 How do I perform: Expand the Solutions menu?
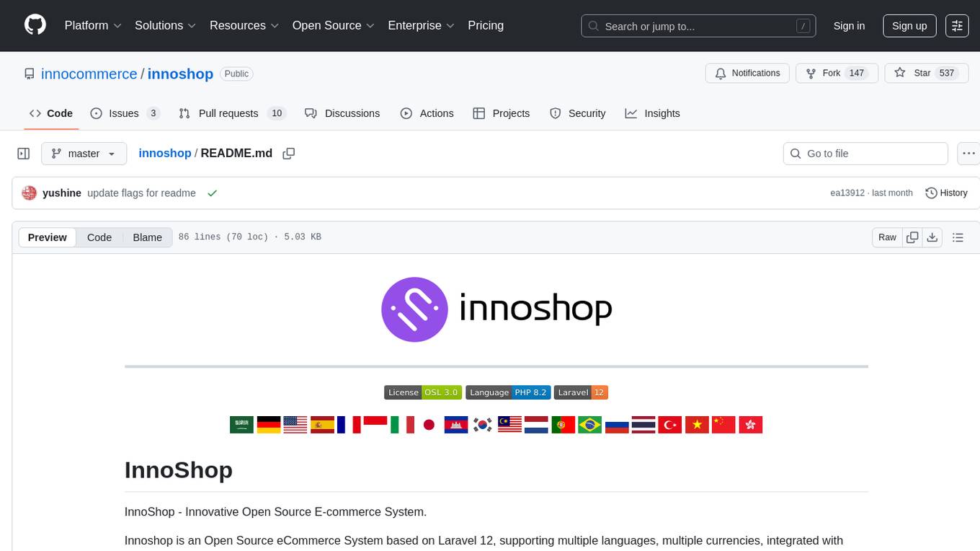click(166, 25)
